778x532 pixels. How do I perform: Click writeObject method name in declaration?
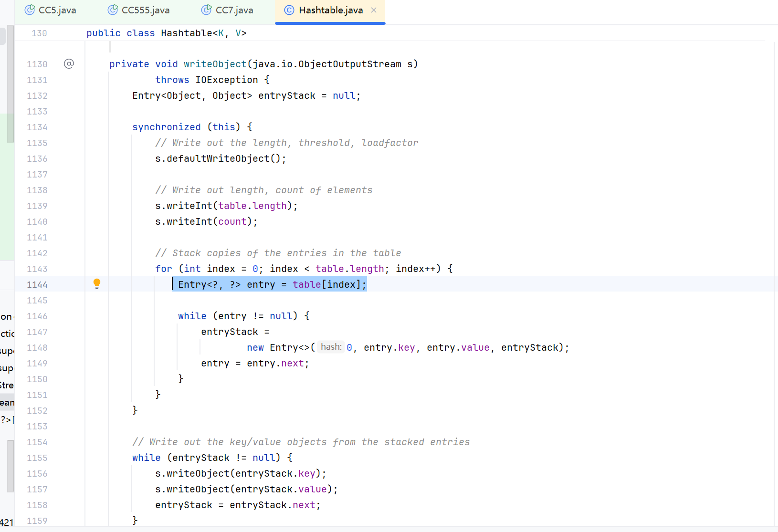[215, 64]
